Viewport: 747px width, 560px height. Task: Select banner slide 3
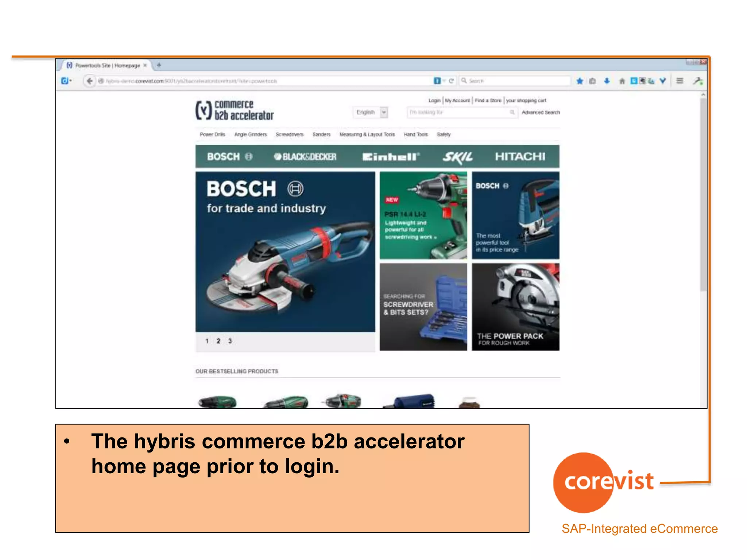coord(230,341)
